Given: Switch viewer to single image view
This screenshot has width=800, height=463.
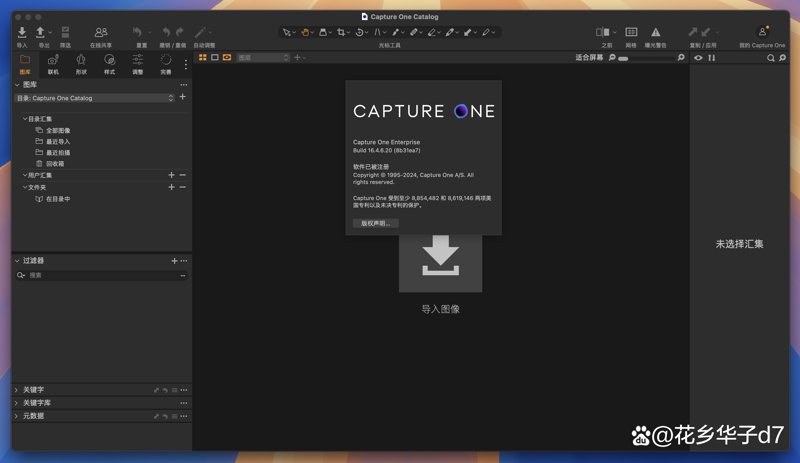Looking at the screenshot, I should [x=215, y=58].
